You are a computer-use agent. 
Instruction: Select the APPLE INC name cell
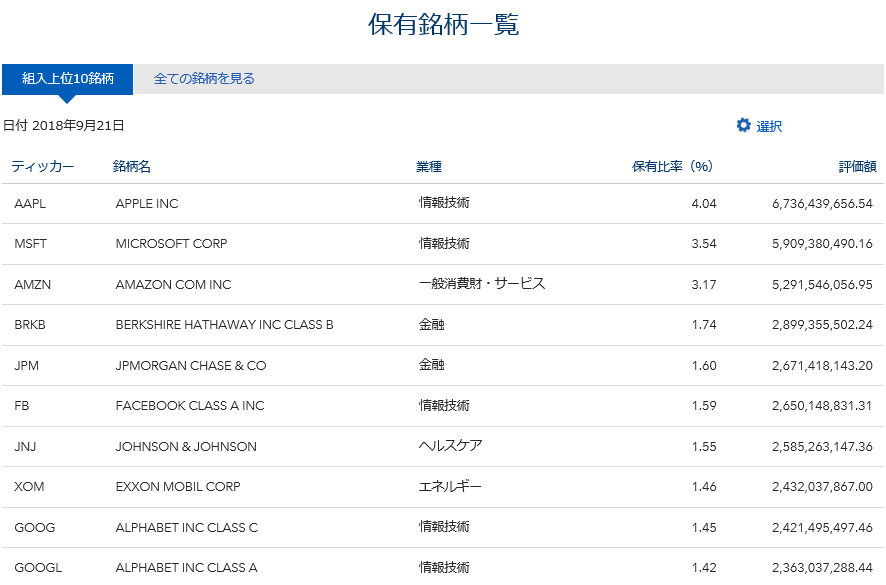[147, 203]
